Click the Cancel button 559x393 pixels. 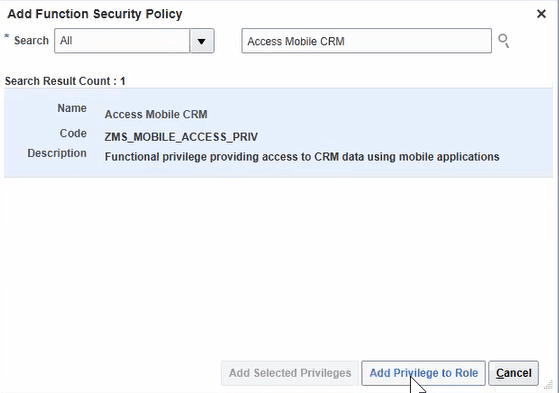513,373
